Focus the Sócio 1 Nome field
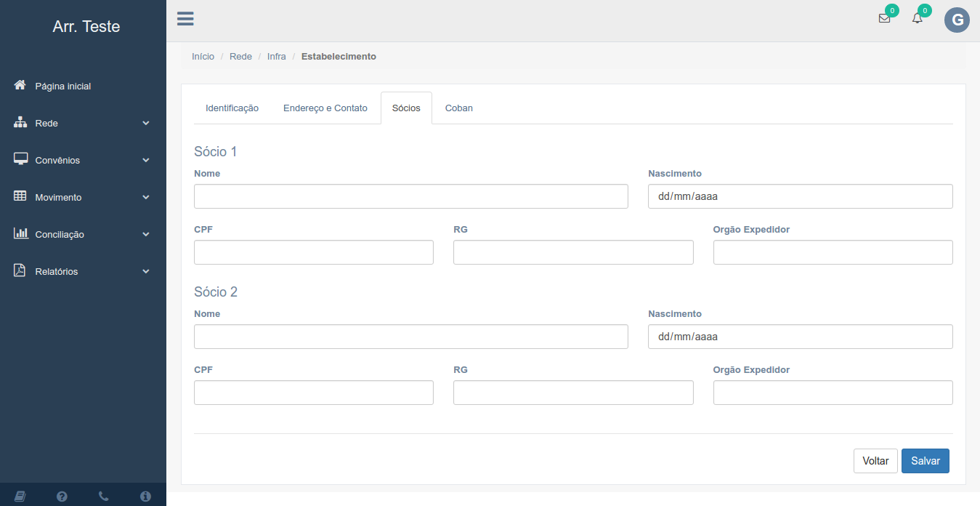Screen dimensions: 980x506 (x=410, y=196)
